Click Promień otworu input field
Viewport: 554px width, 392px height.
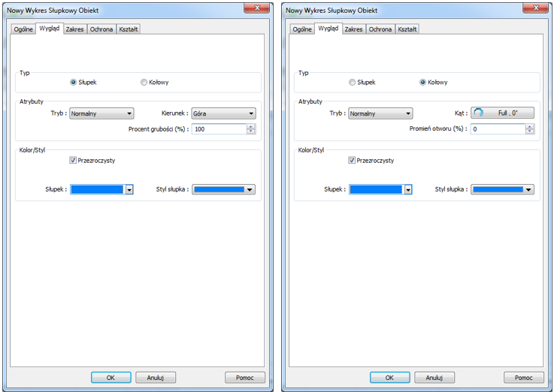pyautogui.click(x=498, y=128)
